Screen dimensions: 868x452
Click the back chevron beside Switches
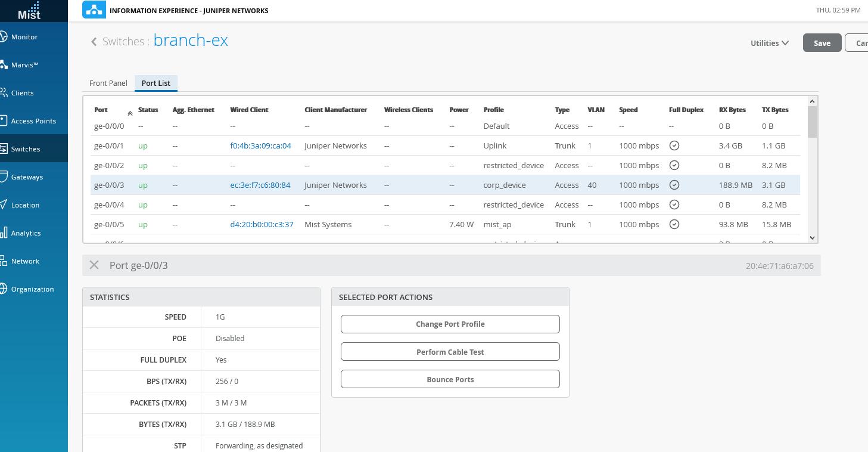[x=94, y=42]
